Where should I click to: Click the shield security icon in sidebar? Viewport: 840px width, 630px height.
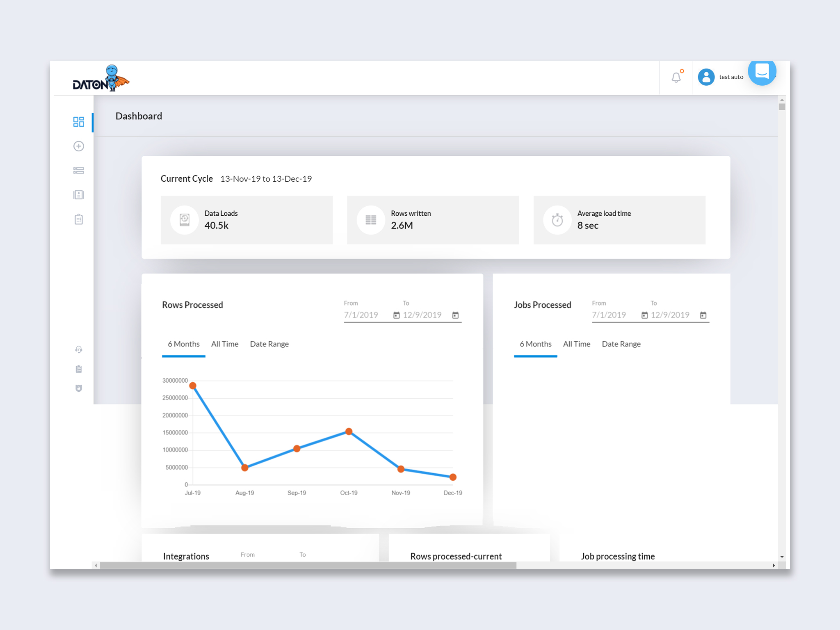point(78,388)
